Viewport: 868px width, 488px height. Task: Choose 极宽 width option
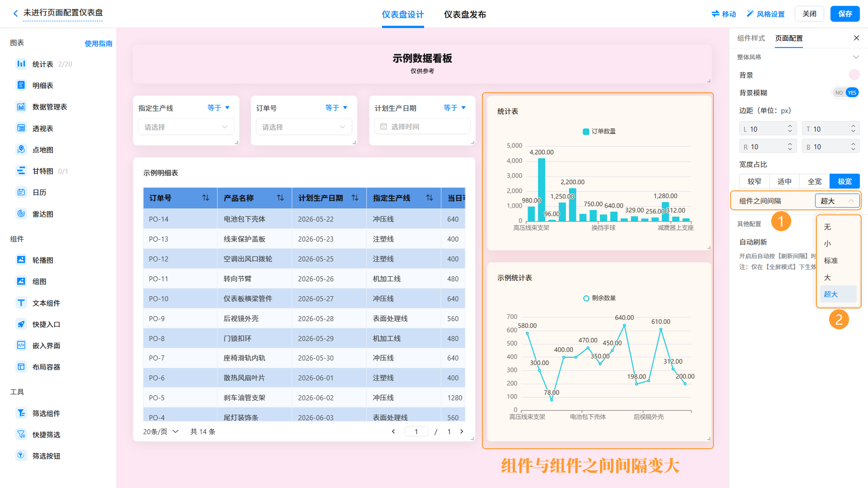pos(844,181)
